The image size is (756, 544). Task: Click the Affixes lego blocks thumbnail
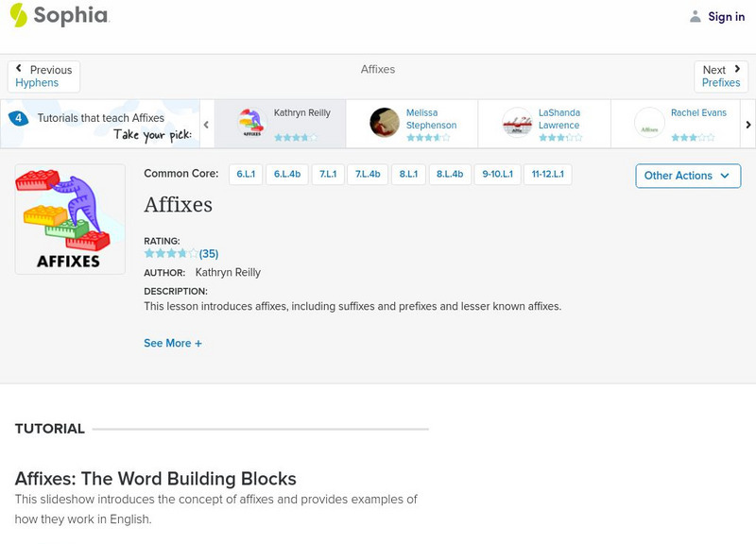pos(70,219)
